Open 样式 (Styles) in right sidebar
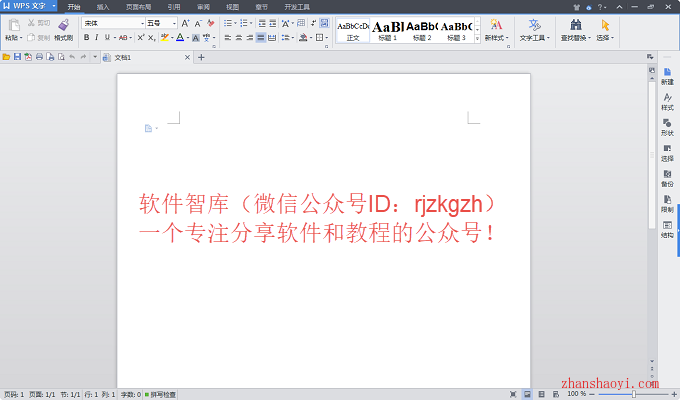680x400 pixels. click(667, 102)
